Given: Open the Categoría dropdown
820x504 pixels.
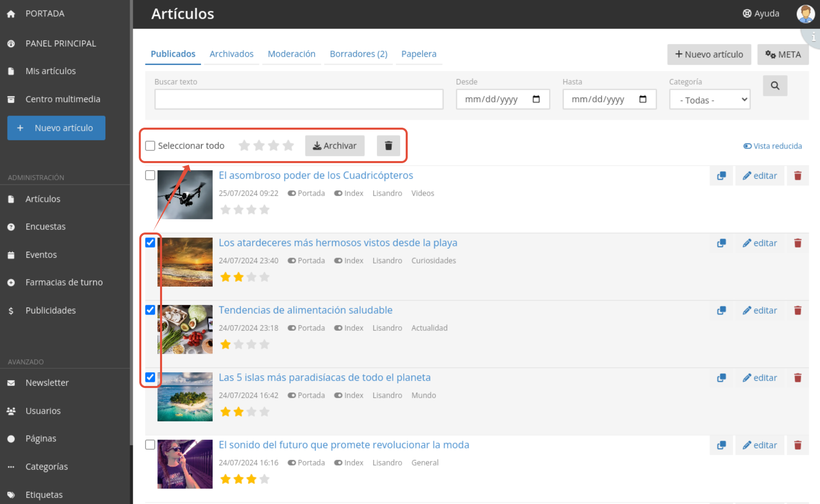Looking at the screenshot, I should tap(710, 100).
